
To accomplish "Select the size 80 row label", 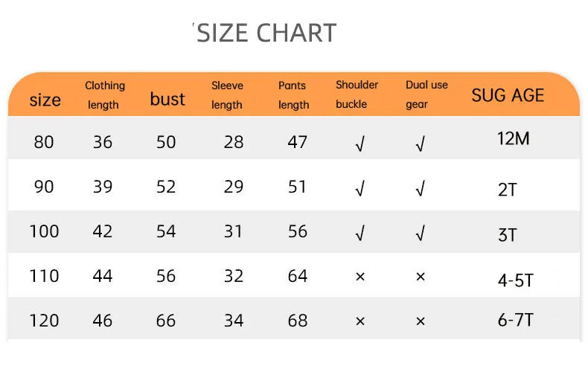I will tap(44, 141).
